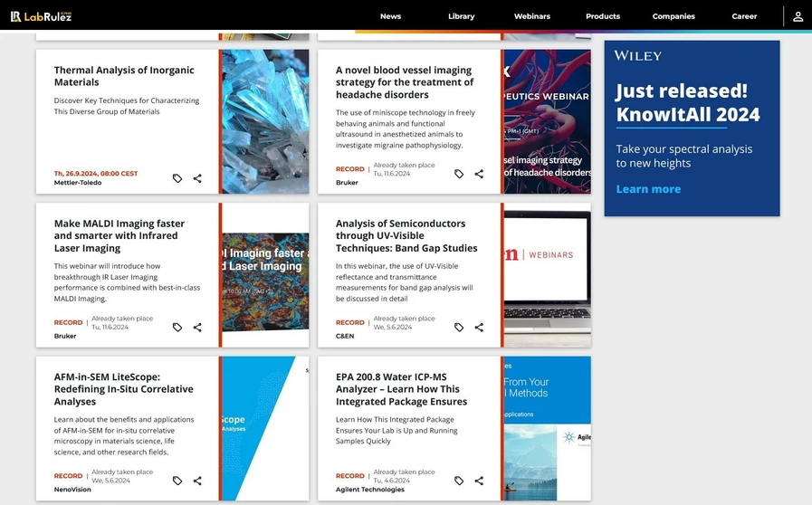
Task: Click the LabRulez logo
Action: (x=41, y=16)
